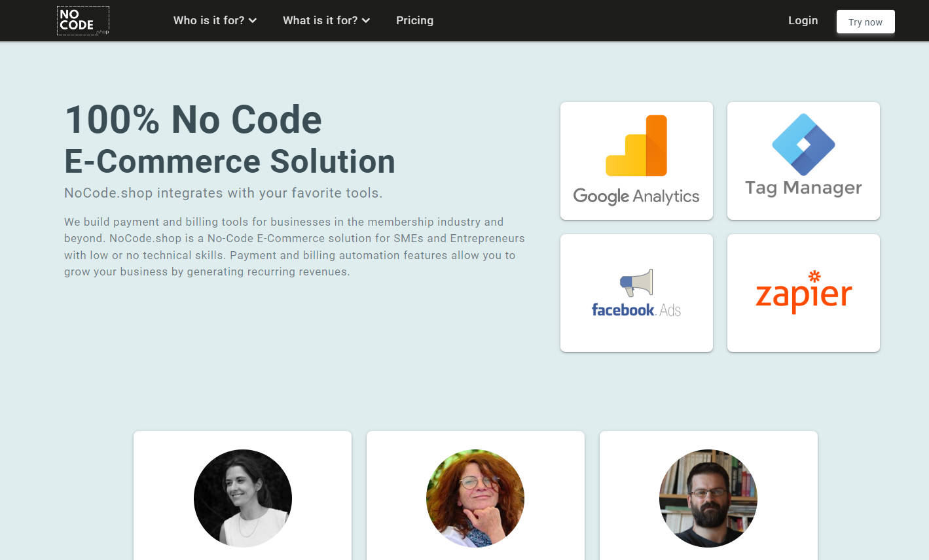Select the red-haired woman's testimonial photo
929x560 pixels.
[x=475, y=498]
